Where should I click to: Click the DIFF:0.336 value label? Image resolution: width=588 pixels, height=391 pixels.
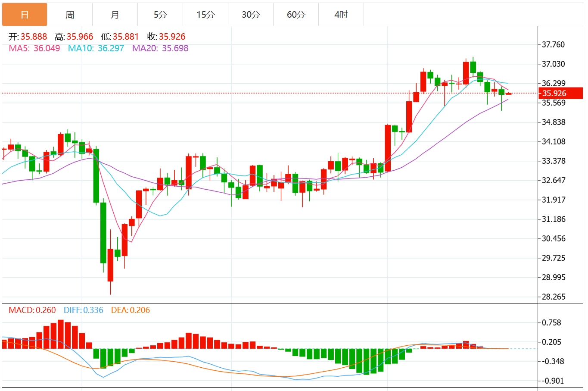point(84,310)
